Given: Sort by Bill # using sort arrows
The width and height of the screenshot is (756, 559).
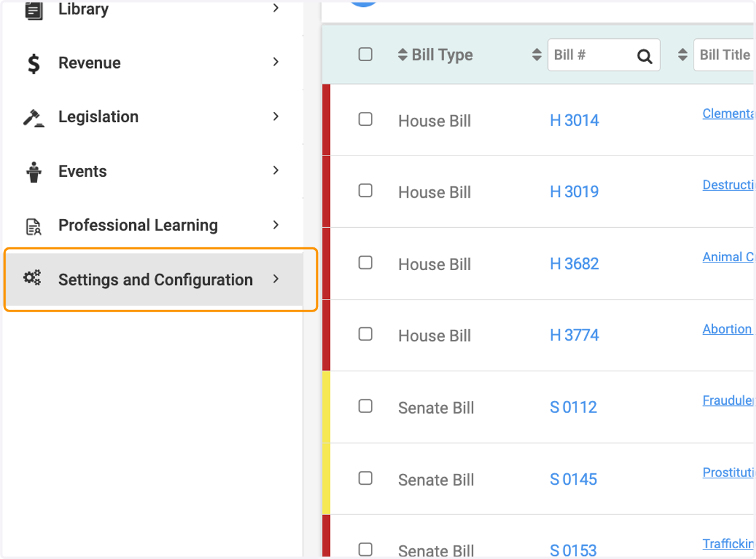Looking at the screenshot, I should 537,55.
